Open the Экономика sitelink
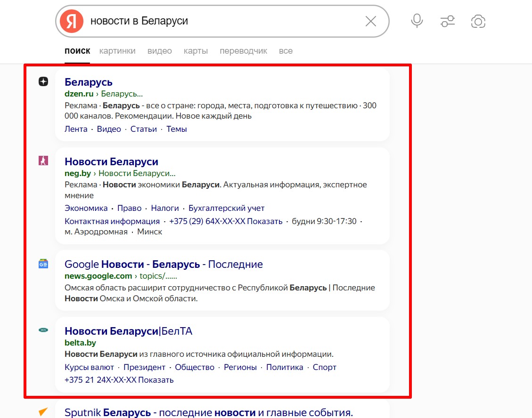The image size is (532, 418). click(86, 208)
